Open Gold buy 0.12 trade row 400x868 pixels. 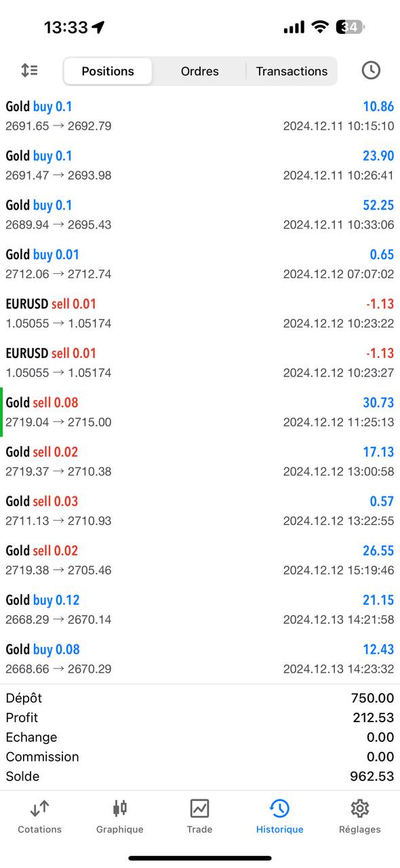(x=200, y=610)
